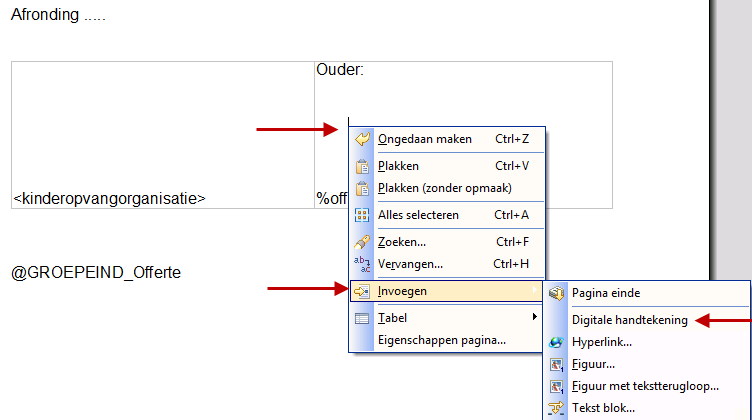This screenshot has height=420, width=752.
Task: Select Digitale handtekening from submenu
Action: point(629,320)
